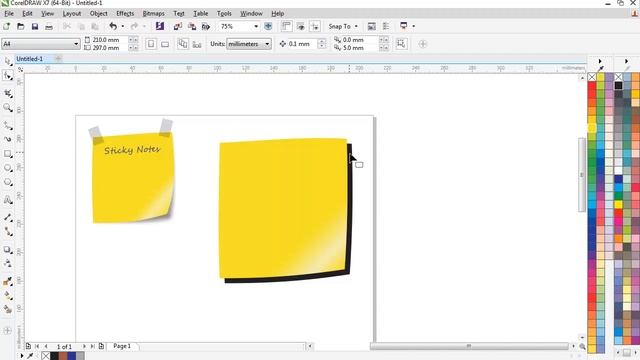Create a new document from toolbar

(x=7, y=27)
